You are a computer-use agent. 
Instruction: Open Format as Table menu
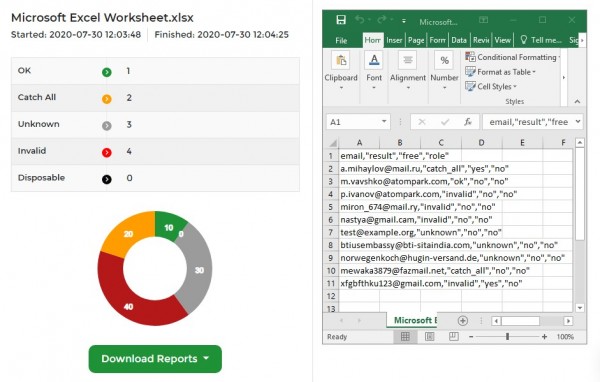coord(501,72)
